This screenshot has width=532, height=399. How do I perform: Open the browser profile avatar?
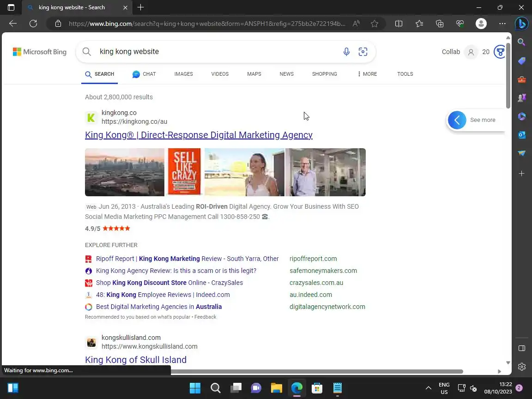481,24
